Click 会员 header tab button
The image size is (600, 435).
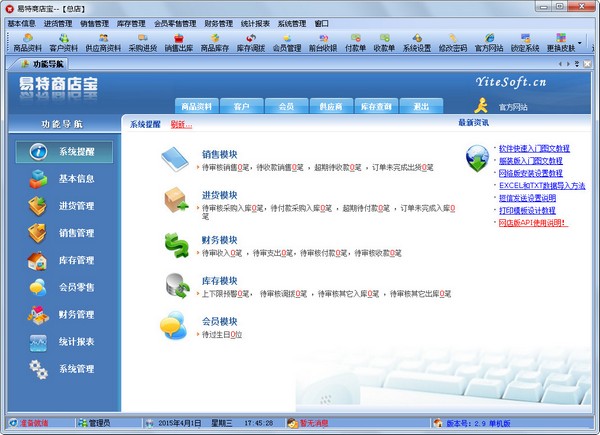click(x=286, y=106)
